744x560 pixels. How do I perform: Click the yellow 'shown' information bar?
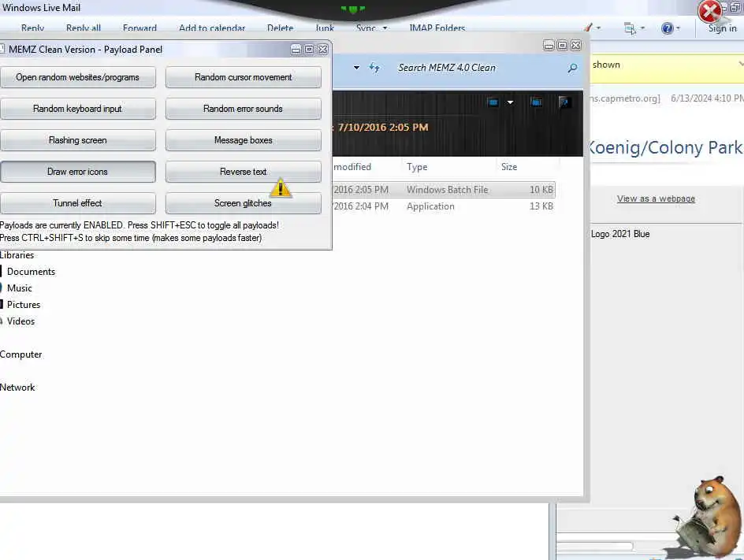click(667, 69)
